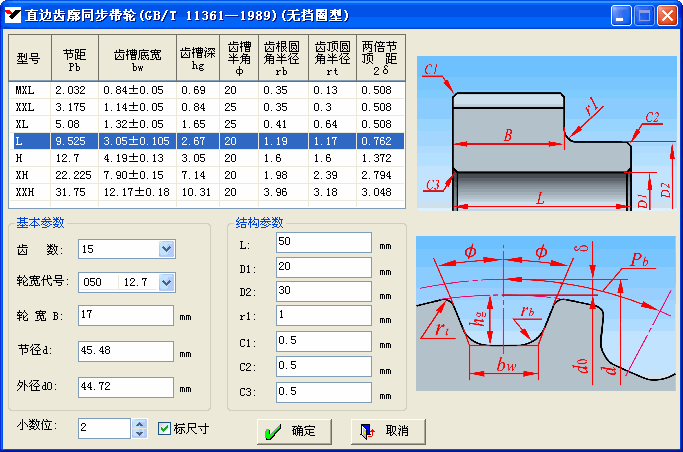Click the C1 input field
Viewport: 683px width, 452px height.
[x=324, y=341]
